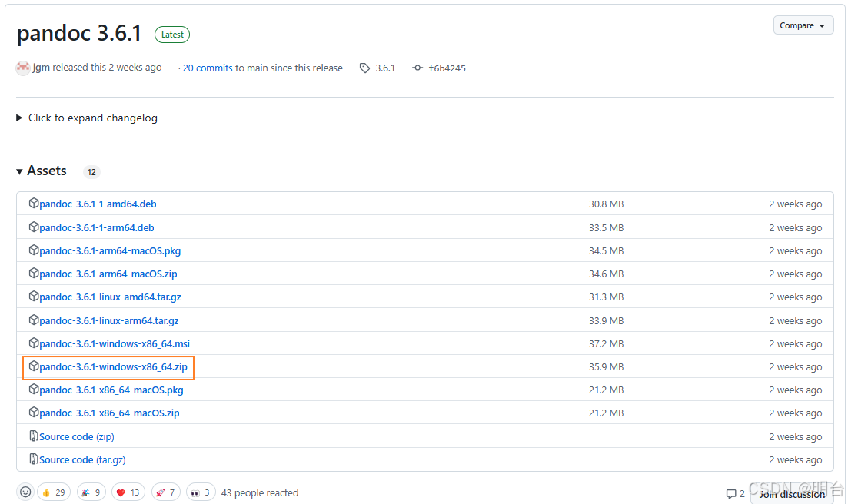Click the Assets count badge 12
848x504 pixels.
point(92,172)
